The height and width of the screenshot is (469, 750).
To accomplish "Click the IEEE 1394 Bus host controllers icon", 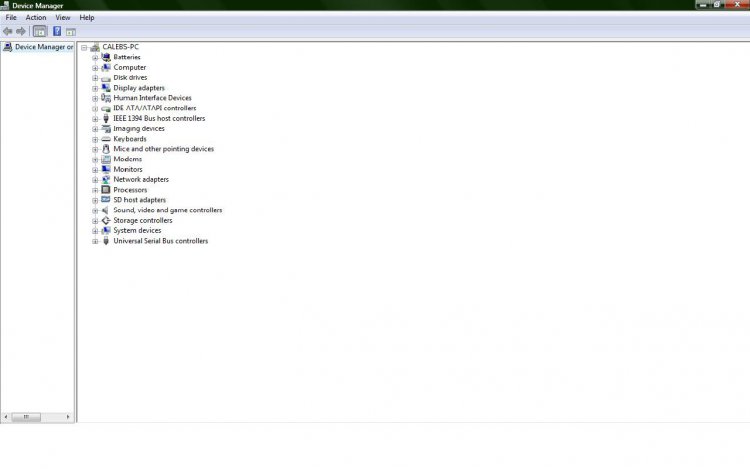I will [106, 119].
